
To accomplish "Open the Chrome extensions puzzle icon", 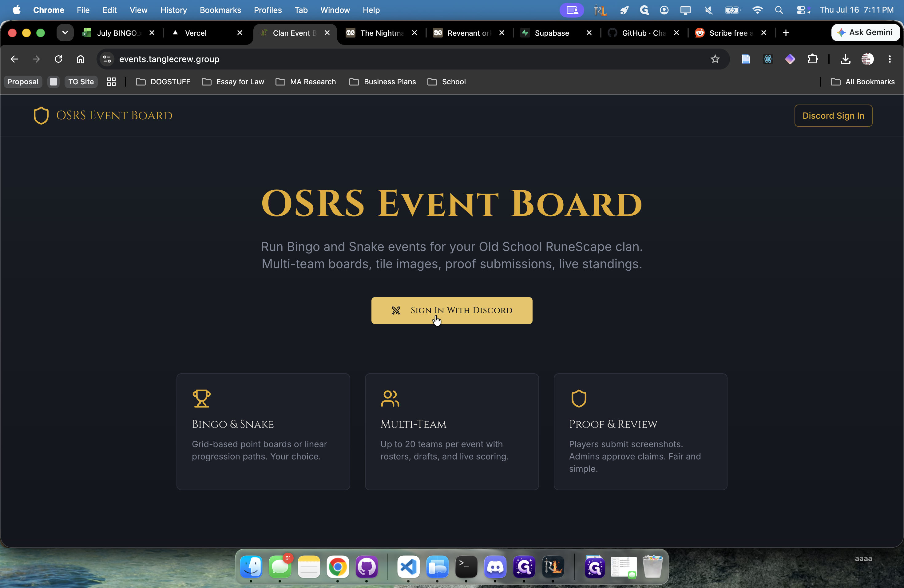I will click(x=812, y=59).
